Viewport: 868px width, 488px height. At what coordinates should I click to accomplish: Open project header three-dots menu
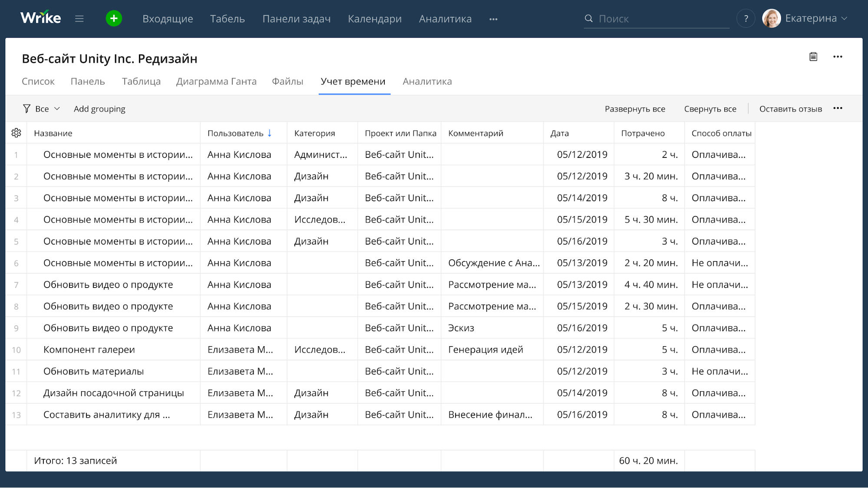click(838, 57)
